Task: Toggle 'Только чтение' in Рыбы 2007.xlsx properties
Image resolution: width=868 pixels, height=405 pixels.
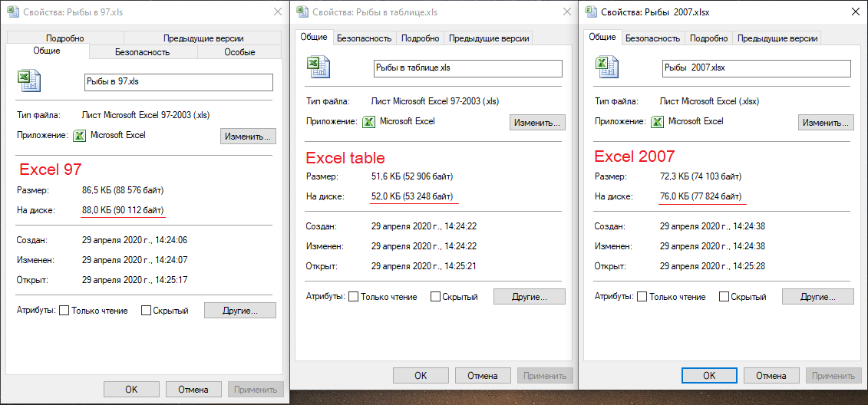Action: (642, 297)
